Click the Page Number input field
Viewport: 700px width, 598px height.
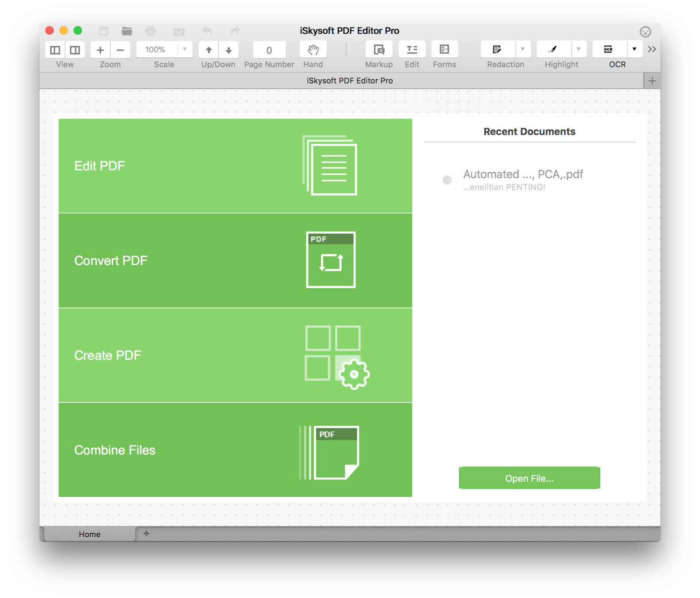(269, 50)
